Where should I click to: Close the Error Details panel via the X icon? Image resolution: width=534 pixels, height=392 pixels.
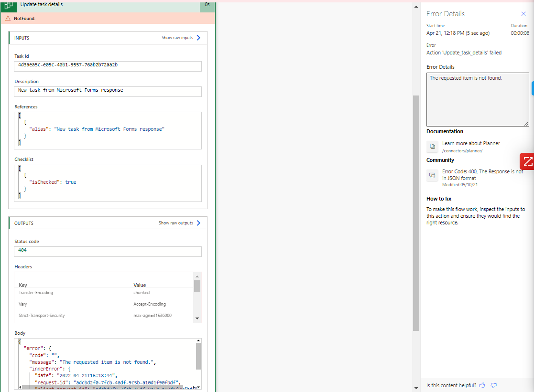(523, 14)
